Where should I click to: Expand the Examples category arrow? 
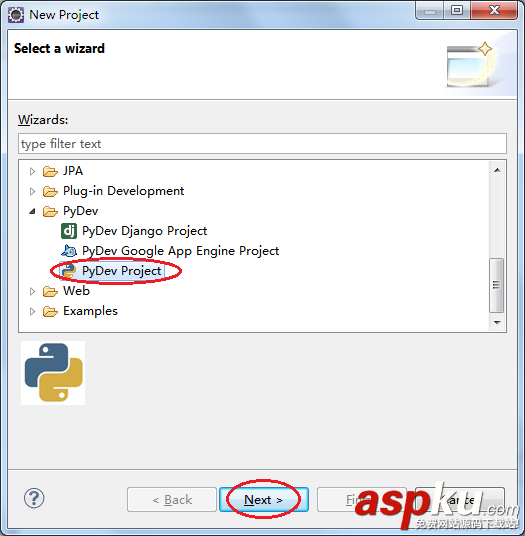pyautogui.click(x=32, y=311)
